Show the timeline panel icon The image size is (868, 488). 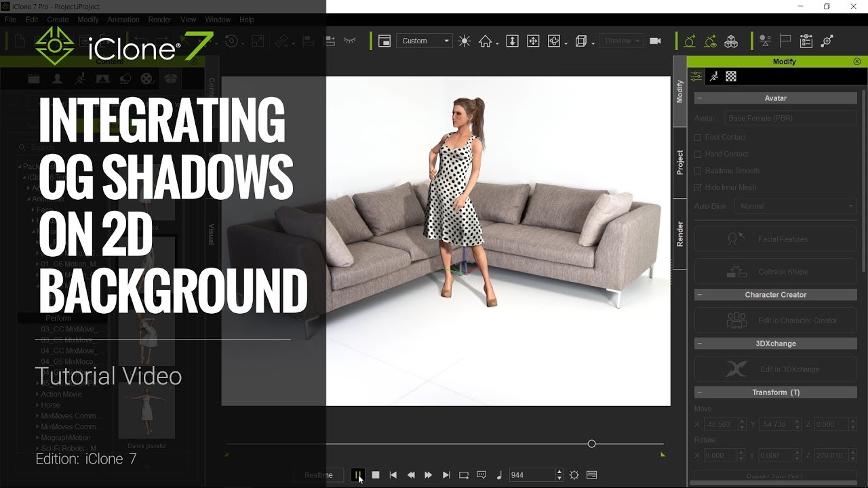click(x=592, y=475)
